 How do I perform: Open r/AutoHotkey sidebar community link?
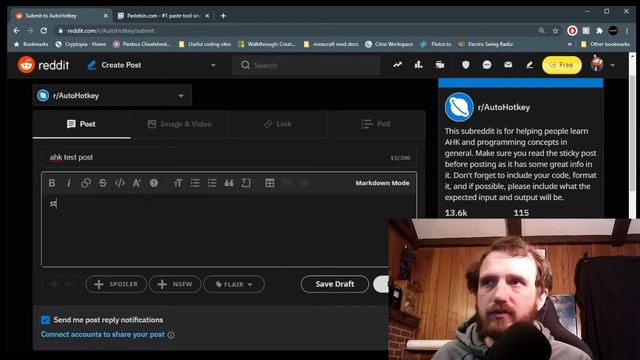[x=504, y=107]
